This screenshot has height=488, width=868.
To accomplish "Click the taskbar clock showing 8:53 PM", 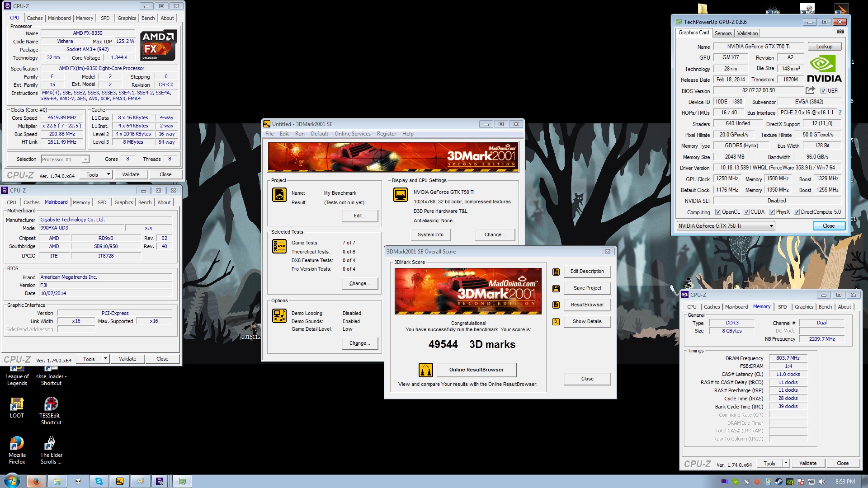I will (x=845, y=482).
